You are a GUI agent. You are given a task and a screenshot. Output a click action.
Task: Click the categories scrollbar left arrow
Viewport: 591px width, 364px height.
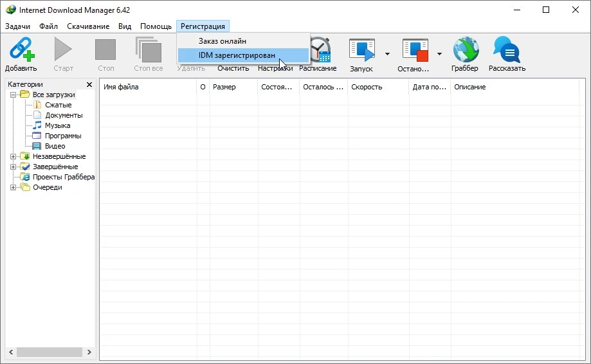[11, 352]
